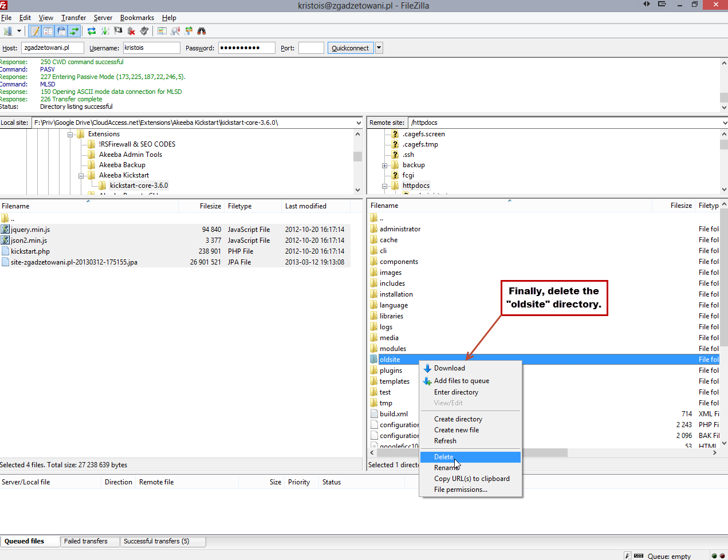
Task: Collapse Akeeba Kickstart tree node
Action: [81, 176]
